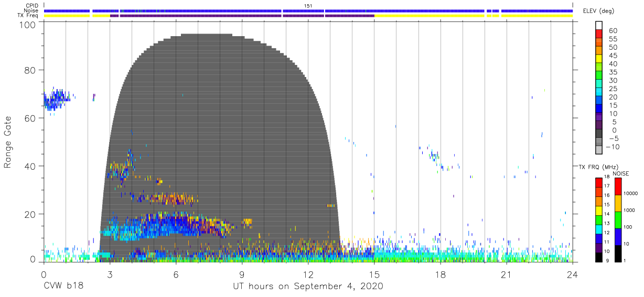Click the red segment of the ELEV color bar
Viewport: 644px width, 297px height.
[x=598, y=34]
